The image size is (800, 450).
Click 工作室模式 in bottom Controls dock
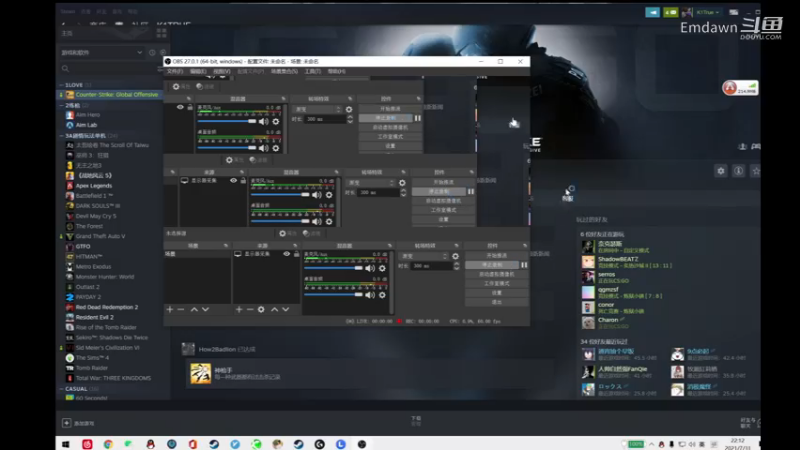click(x=496, y=283)
